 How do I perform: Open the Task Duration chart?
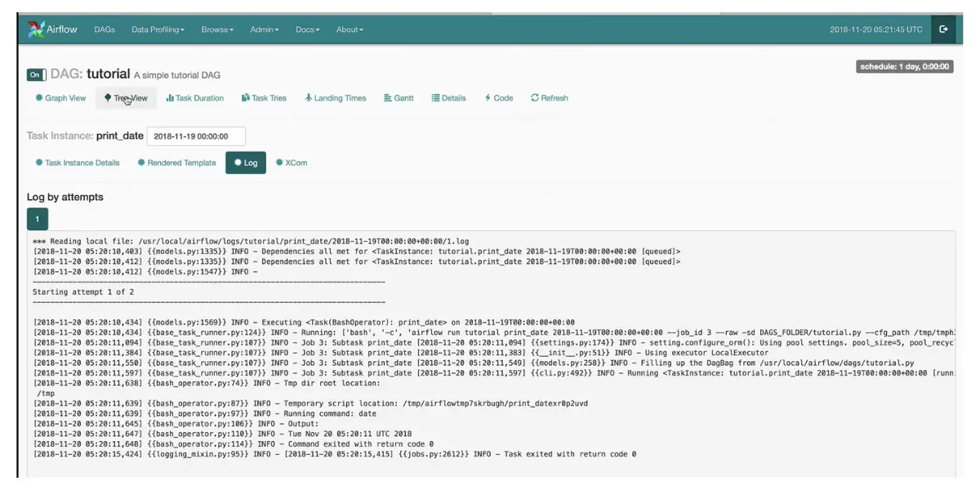(x=195, y=98)
